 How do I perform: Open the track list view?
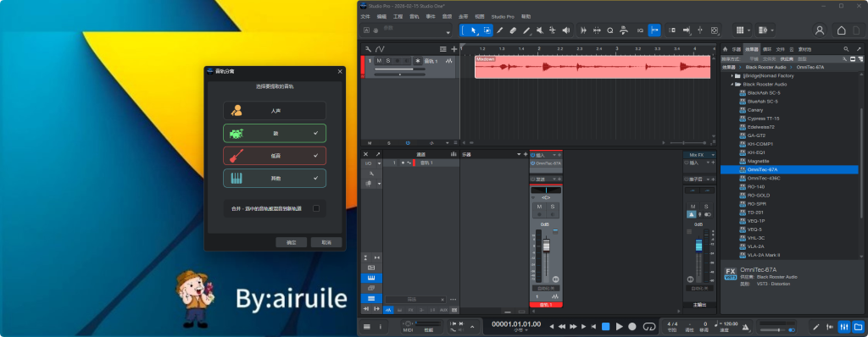(x=442, y=49)
